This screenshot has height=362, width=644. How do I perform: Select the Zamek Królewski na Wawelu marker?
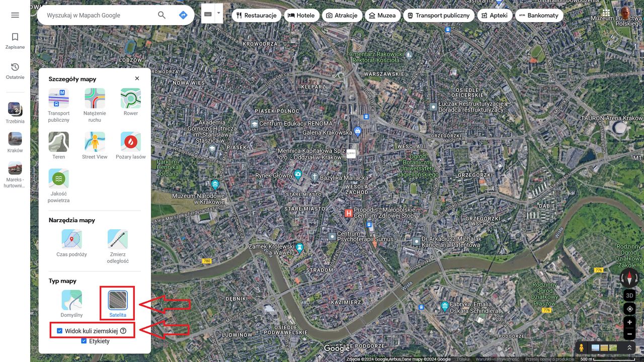pos(300,247)
